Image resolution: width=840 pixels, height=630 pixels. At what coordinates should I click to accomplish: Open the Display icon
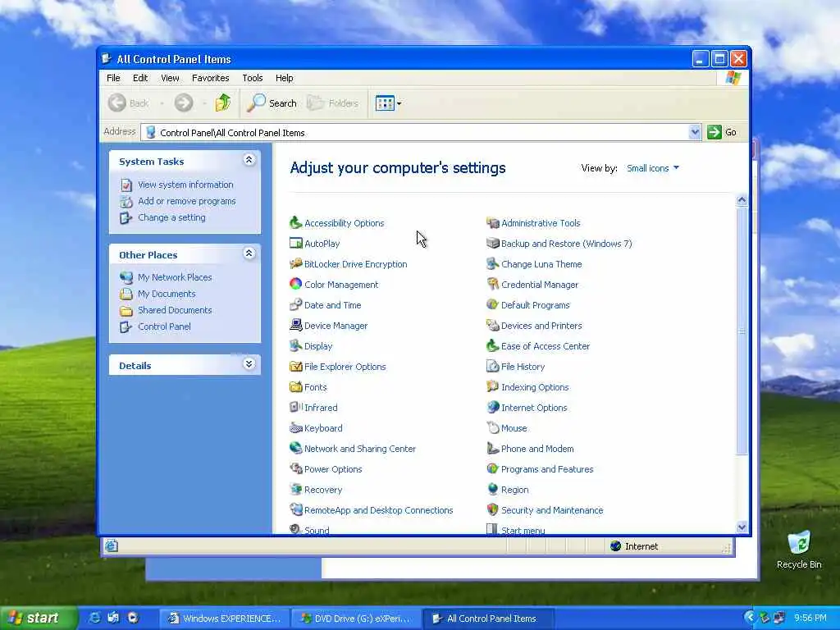[x=295, y=345]
